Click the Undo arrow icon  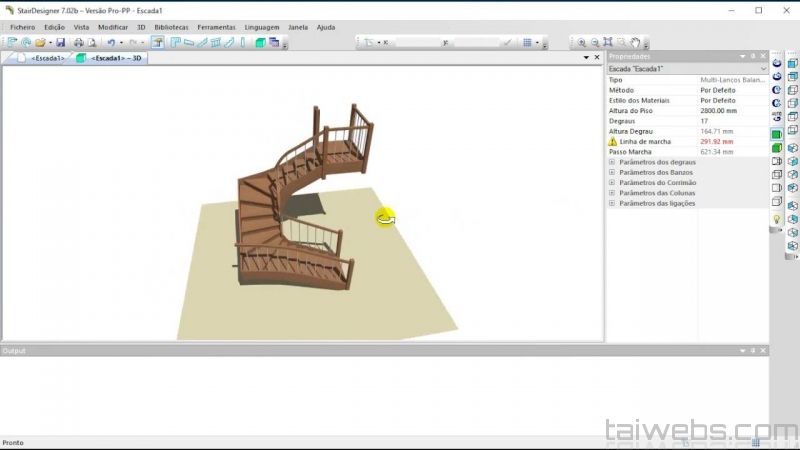click(110, 43)
